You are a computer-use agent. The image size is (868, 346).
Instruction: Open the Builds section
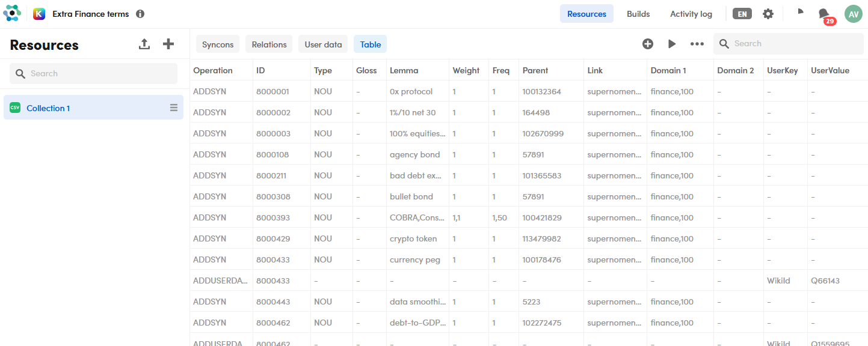pyautogui.click(x=638, y=14)
